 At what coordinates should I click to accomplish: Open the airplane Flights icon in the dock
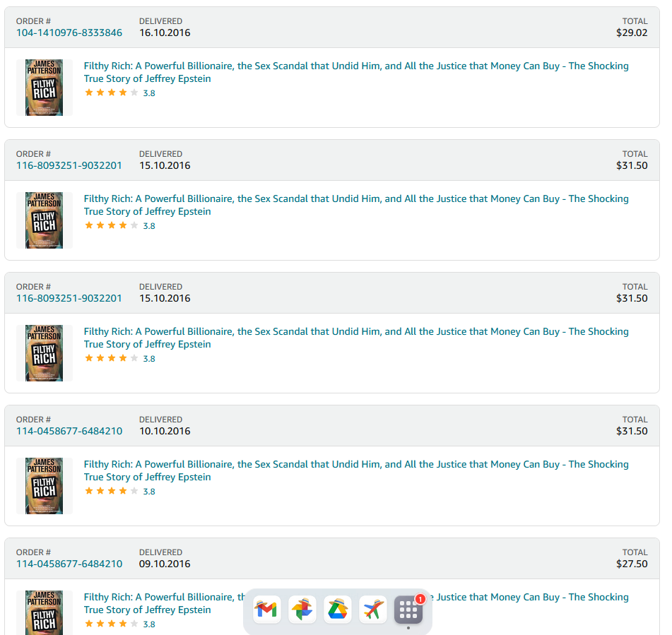tap(373, 609)
